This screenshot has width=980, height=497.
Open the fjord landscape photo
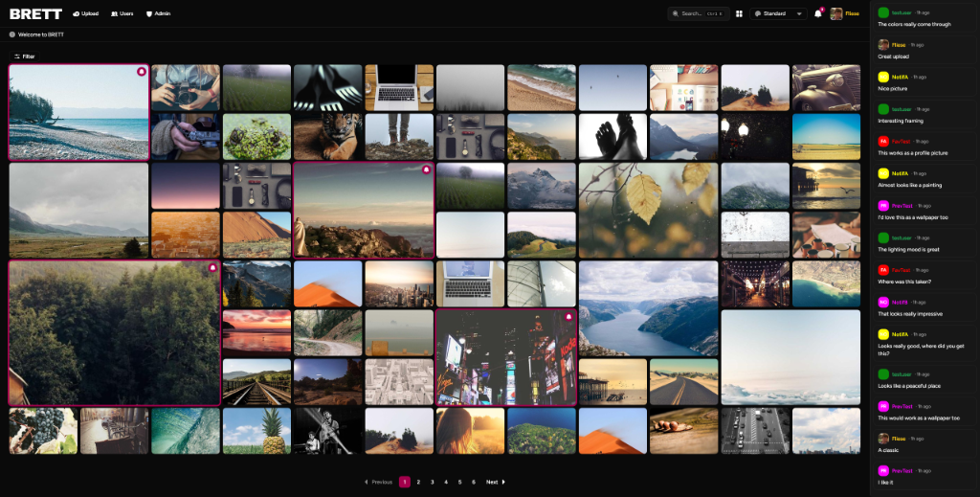click(648, 308)
